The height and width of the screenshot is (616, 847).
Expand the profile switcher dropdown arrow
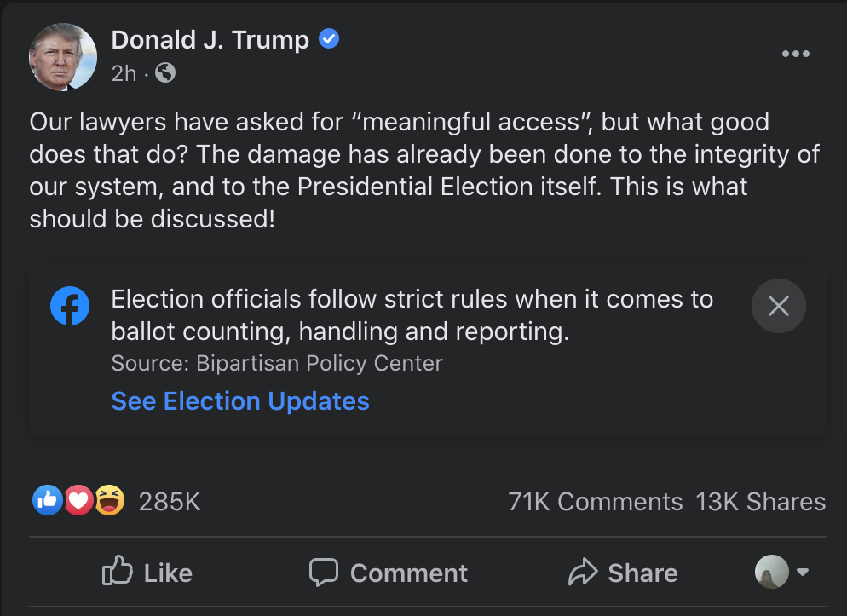point(803,573)
